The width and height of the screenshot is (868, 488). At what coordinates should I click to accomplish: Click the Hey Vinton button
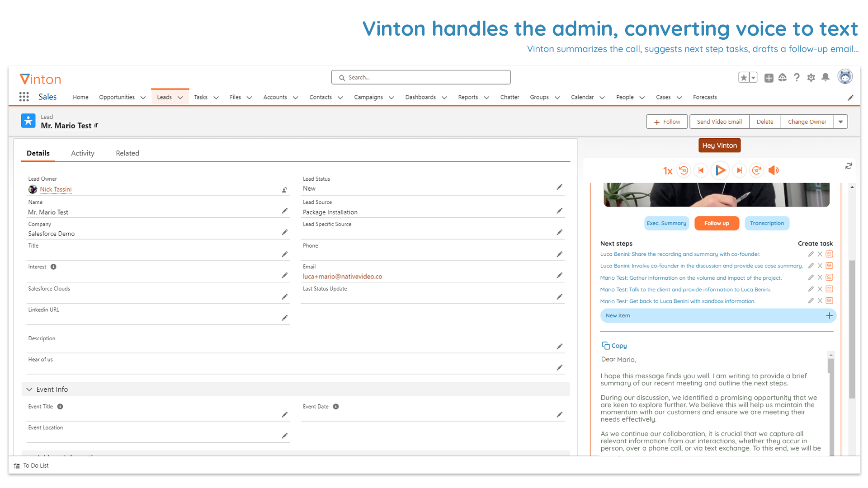point(719,145)
